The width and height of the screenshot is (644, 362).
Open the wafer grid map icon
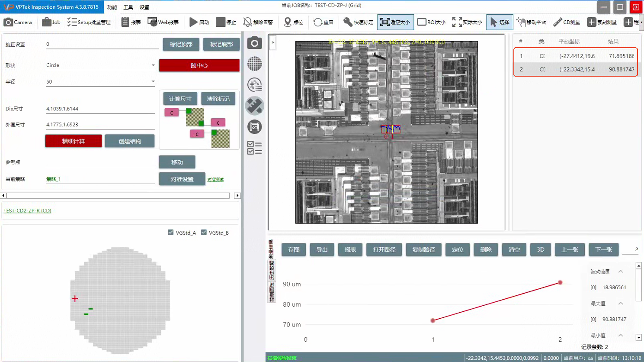click(254, 64)
